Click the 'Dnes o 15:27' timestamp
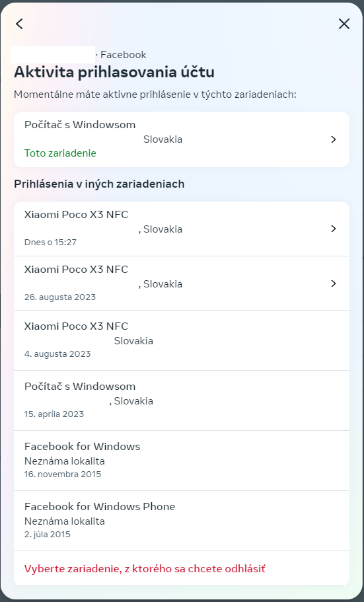The image size is (364, 602). coord(50,243)
